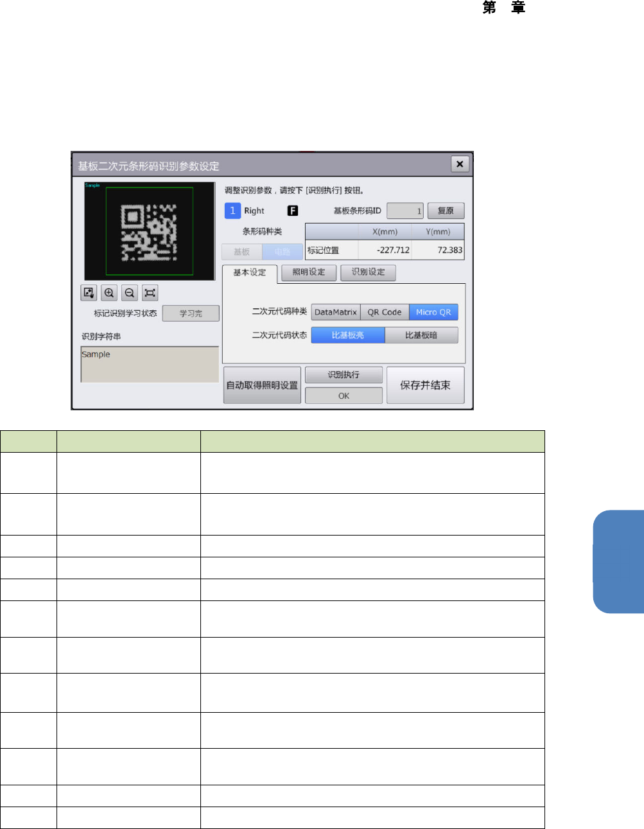
Task: Click 自动取得照明设置 button
Action: click(262, 385)
